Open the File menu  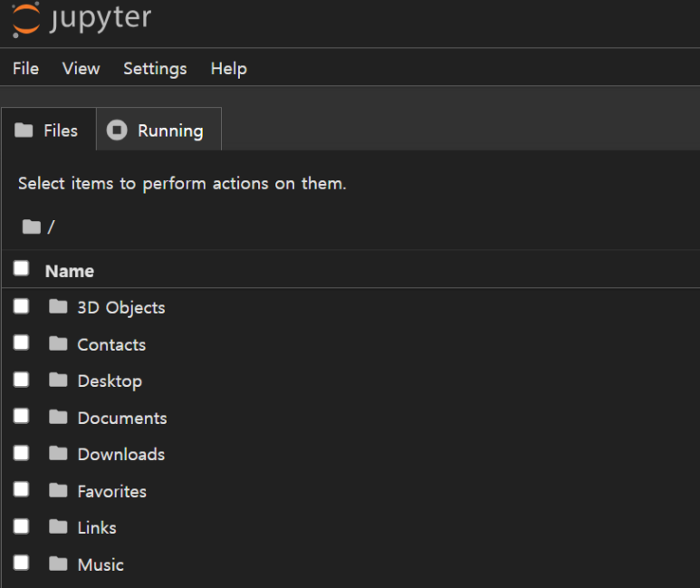(26, 69)
